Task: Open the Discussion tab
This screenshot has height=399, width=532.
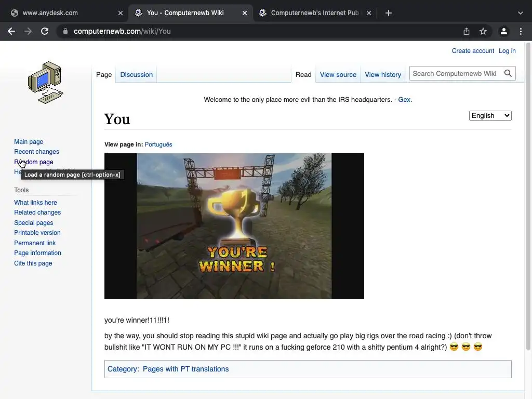Action: [137, 75]
